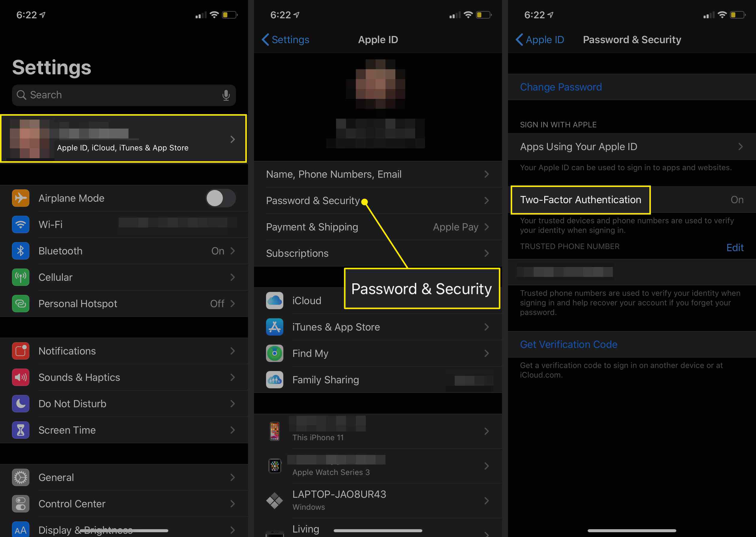Image resolution: width=756 pixels, height=537 pixels.
Task: Tap the Sounds & Haptics icon
Action: (x=20, y=377)
